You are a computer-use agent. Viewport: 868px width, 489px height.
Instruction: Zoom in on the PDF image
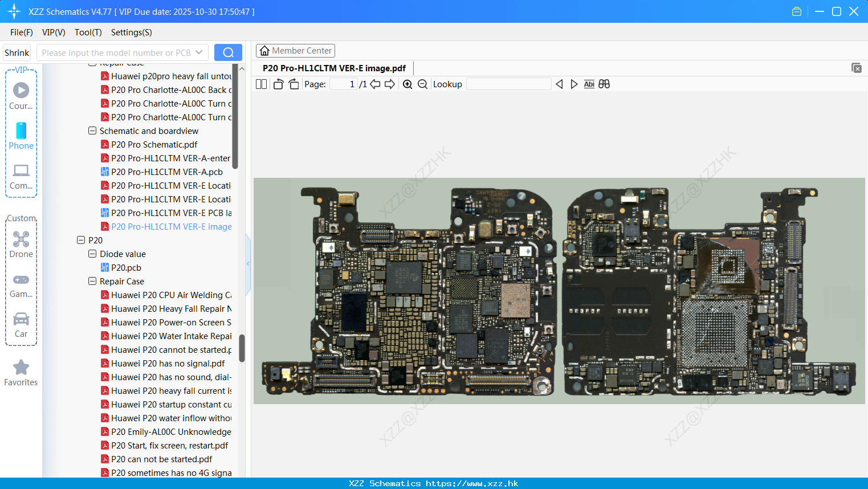click(407, 84)
